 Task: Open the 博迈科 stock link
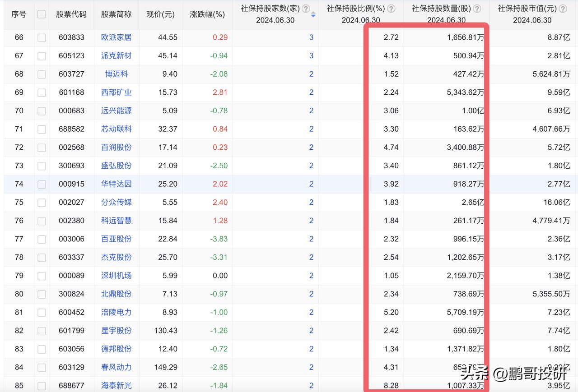(117, 74)
